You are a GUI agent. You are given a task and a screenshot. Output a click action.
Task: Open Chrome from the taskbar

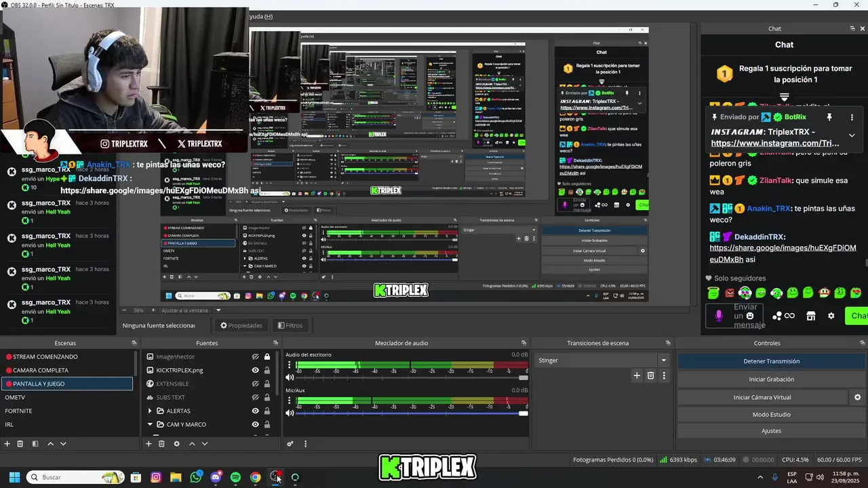(x=255, y=477)
